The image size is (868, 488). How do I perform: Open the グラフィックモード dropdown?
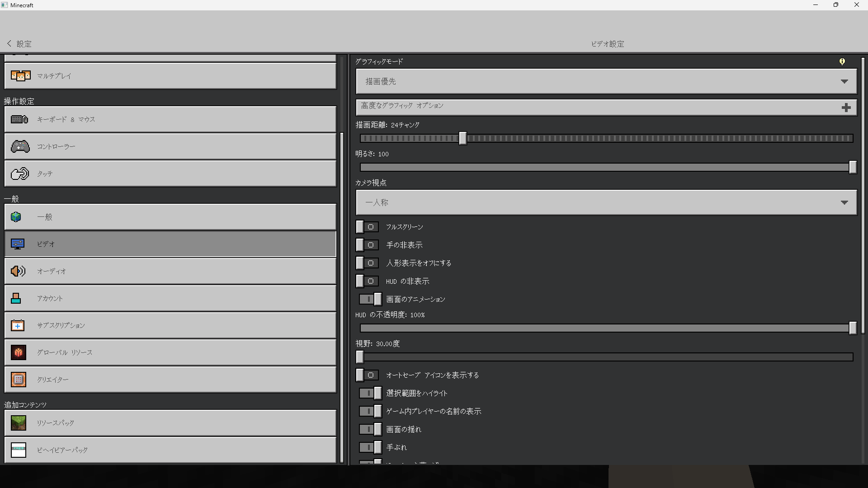[606, 81]
